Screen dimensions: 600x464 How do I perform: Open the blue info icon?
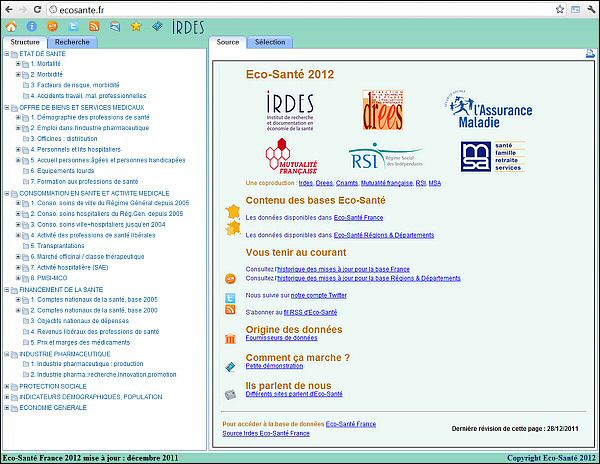click(32, 26)
